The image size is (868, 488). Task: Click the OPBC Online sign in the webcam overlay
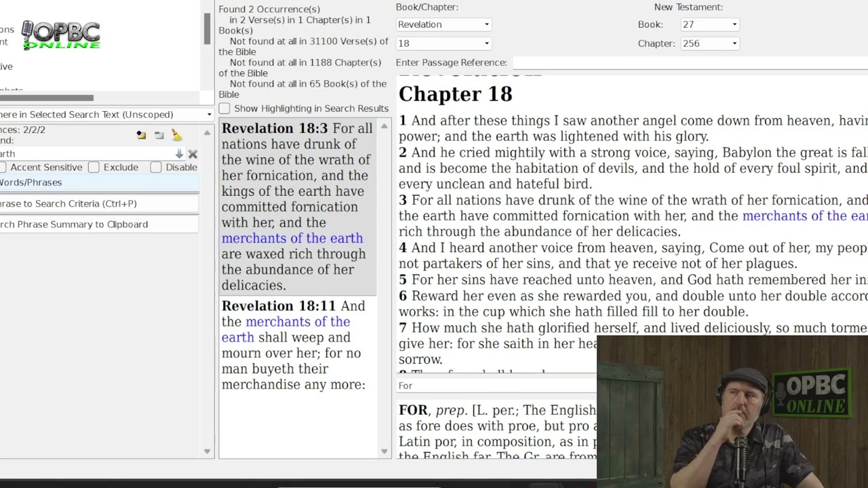tap(812, 393)
